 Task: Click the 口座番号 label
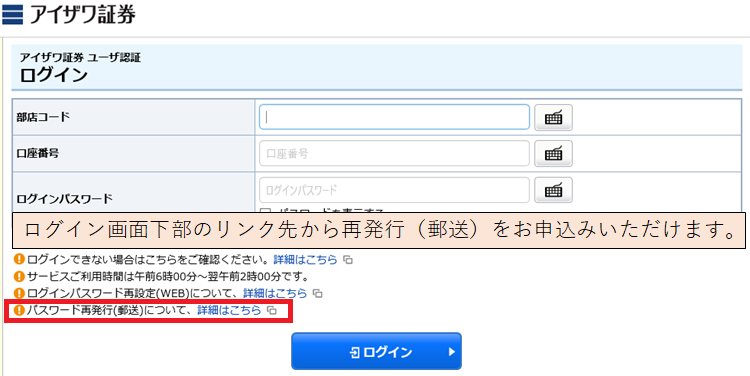[38, 154]
